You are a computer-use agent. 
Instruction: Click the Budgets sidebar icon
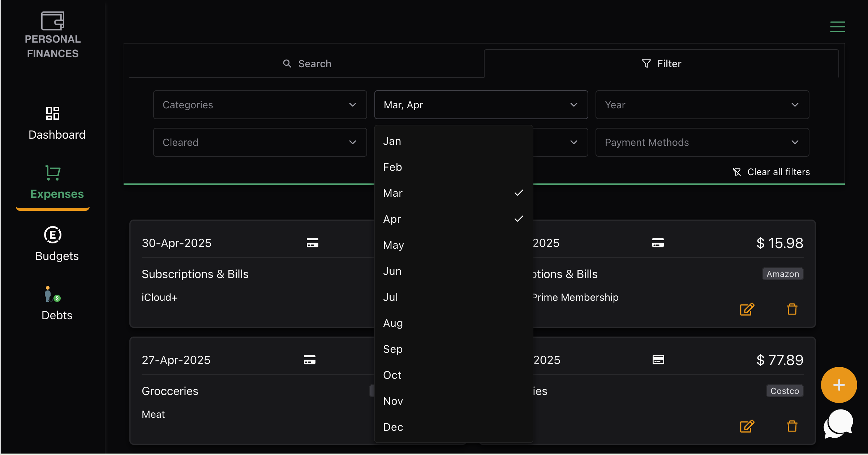(x=53, y=235)
